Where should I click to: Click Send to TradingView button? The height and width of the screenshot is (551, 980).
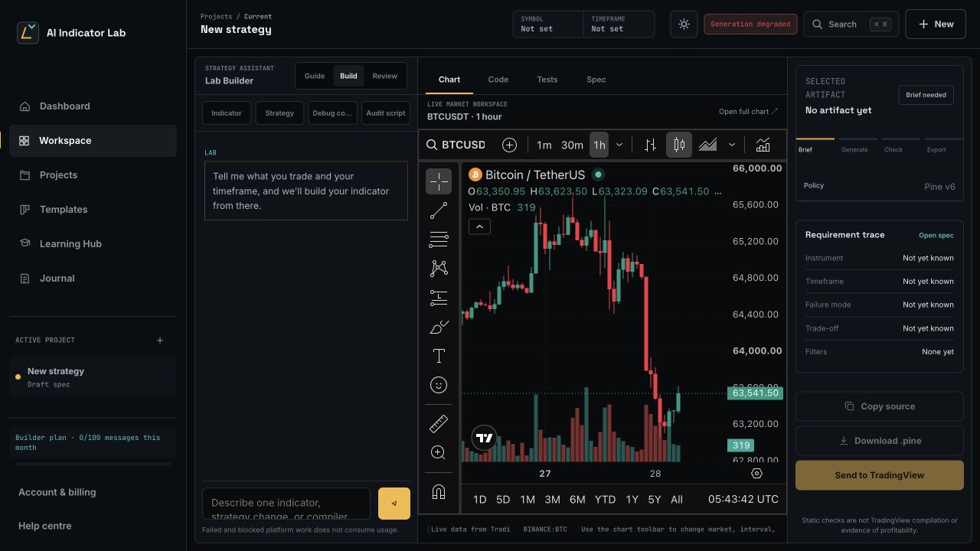880,475
